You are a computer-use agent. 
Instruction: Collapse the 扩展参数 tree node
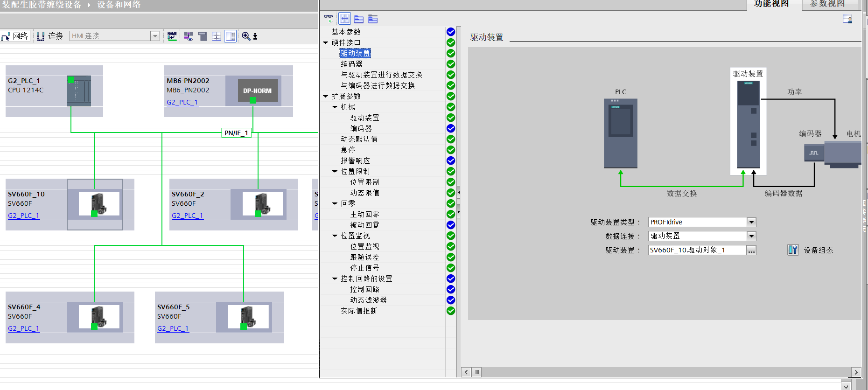click(x=326, y=97)
